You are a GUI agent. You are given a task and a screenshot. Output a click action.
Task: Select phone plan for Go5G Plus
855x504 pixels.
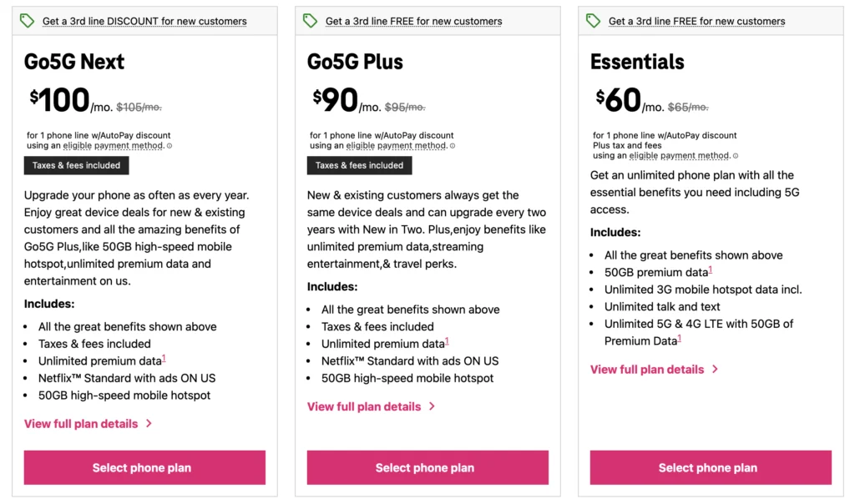click(427, 467)
